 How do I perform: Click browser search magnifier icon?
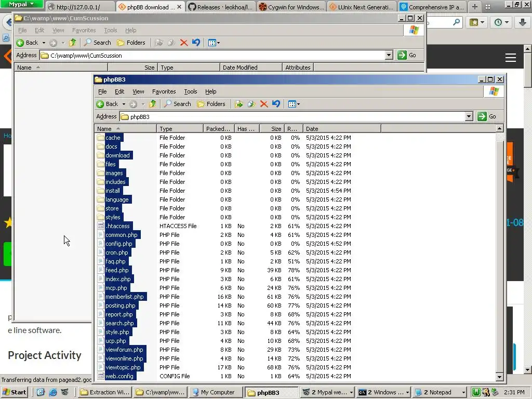pyautogui.click(x=457, y=22)
